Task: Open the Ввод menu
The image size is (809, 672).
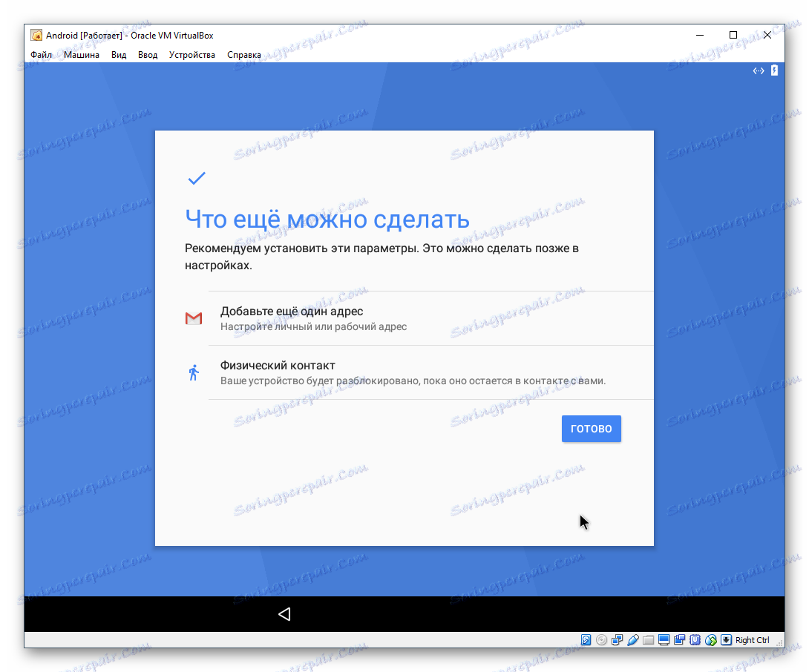Action: click(148, 55)
